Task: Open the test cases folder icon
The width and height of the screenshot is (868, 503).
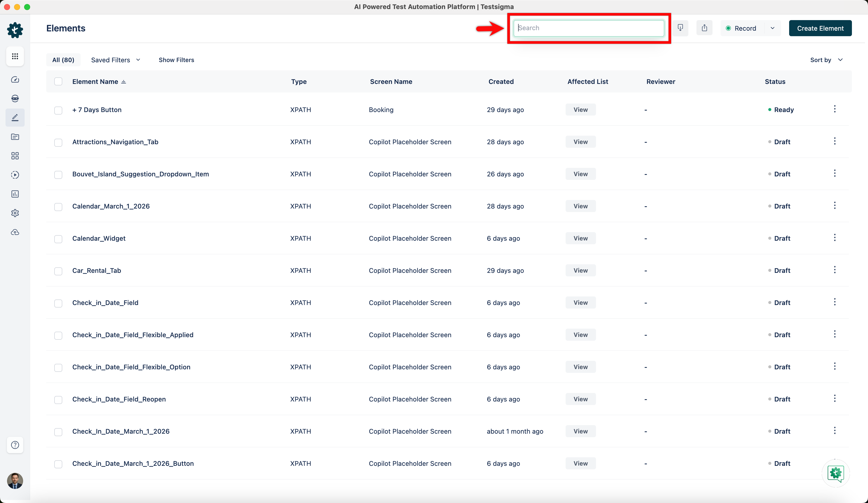Action: click(15, 137)
